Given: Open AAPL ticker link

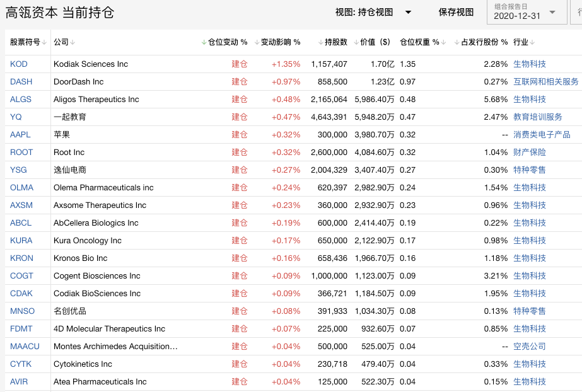Looking at the screenshot, I should click(x=20, y=135).
